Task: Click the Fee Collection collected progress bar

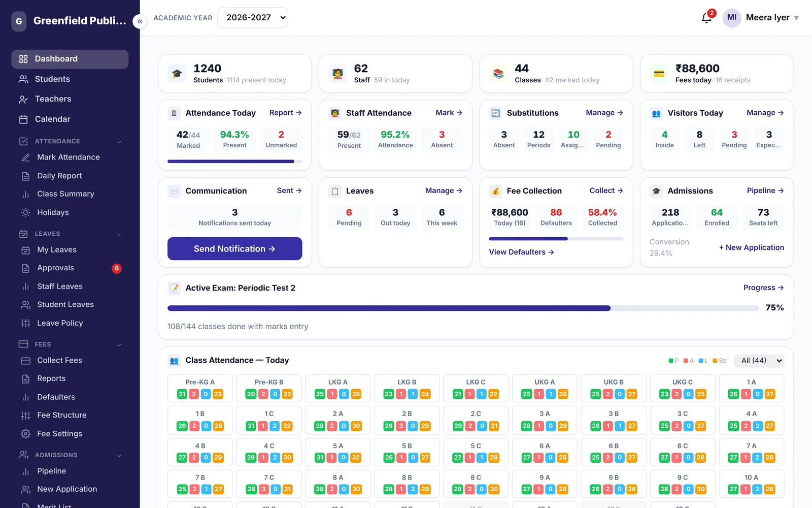Action: click(556, 239)
